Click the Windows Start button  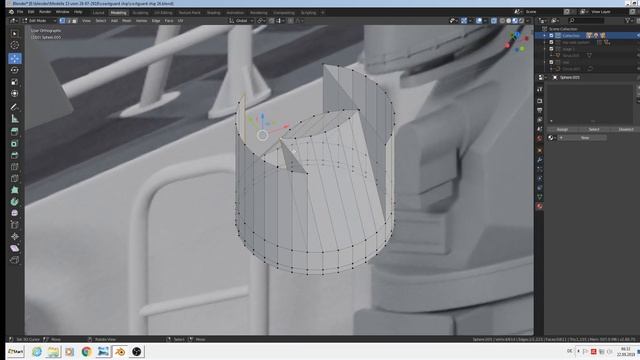point(16,351)
